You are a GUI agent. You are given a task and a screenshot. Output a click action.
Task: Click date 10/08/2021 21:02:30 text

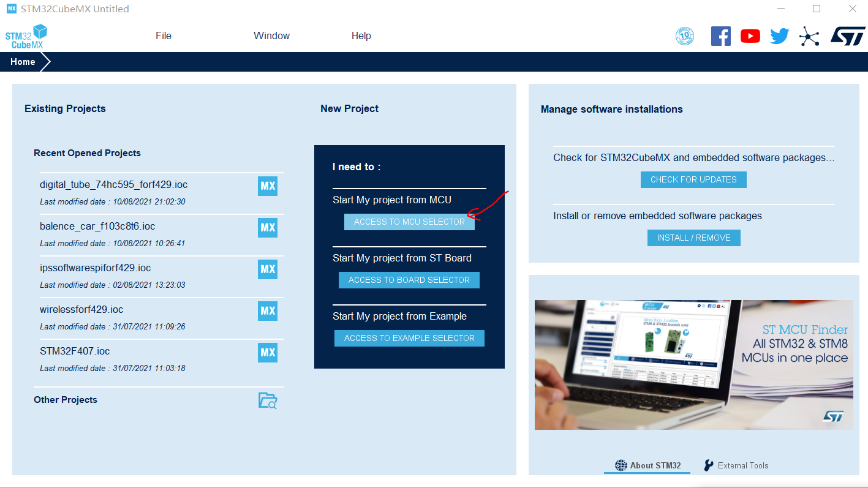pos(149,201)
